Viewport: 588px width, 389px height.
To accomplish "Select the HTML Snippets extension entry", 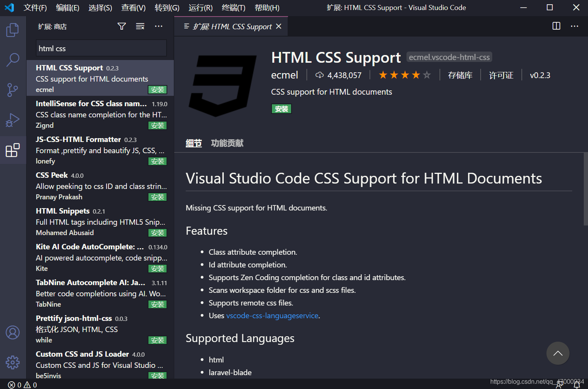I will click(100, 221).
